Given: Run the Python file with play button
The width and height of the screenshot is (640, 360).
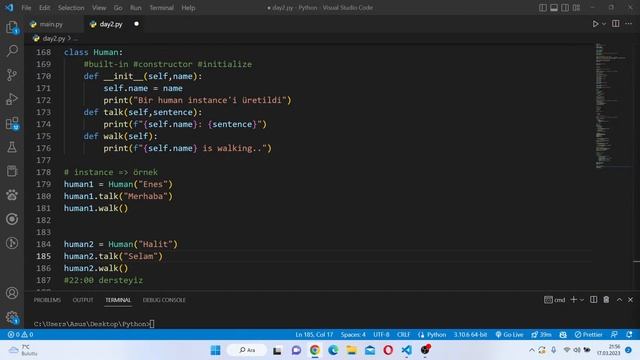Looking at the screenshot, I should (595, 24).
